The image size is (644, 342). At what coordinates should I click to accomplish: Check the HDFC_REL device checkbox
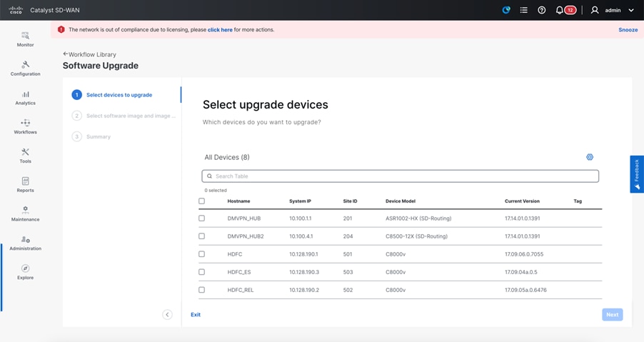click(x=201, y=289)
